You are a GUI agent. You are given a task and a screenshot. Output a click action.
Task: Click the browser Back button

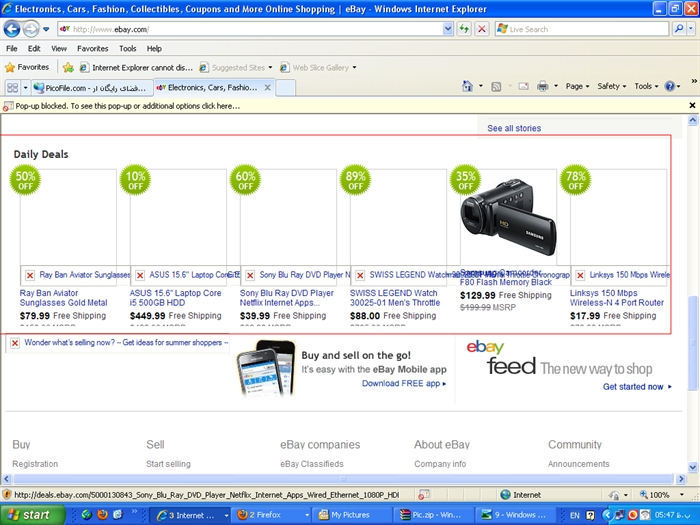(x=12, y=29)
